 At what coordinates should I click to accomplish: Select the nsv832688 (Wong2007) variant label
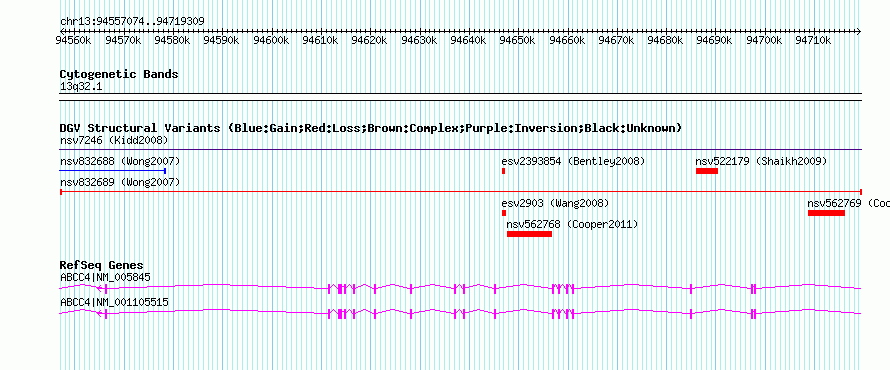(x=120, y=161)
